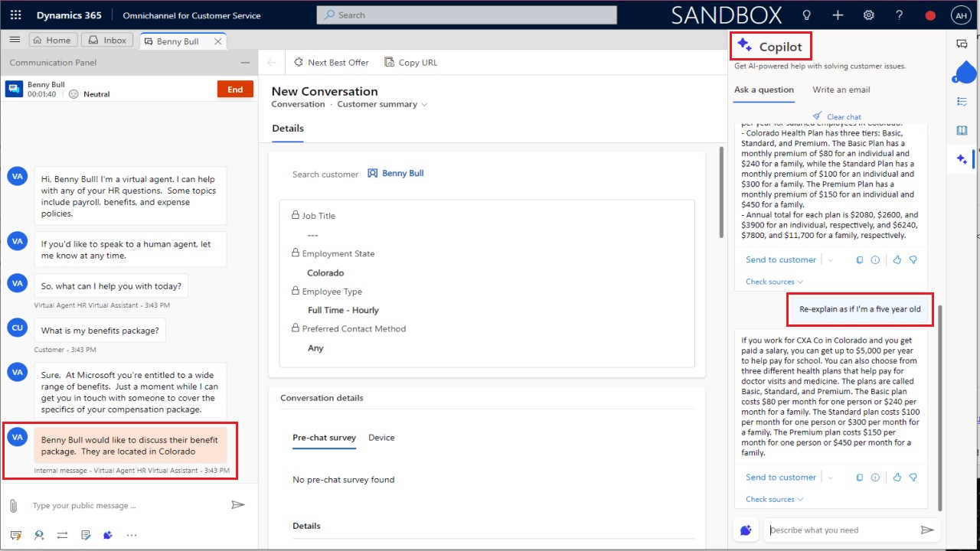The width and height of the screenshot is (980, 551).
Task: Open the knowledge book icon in the right side pane
Action: pos(962,130)
